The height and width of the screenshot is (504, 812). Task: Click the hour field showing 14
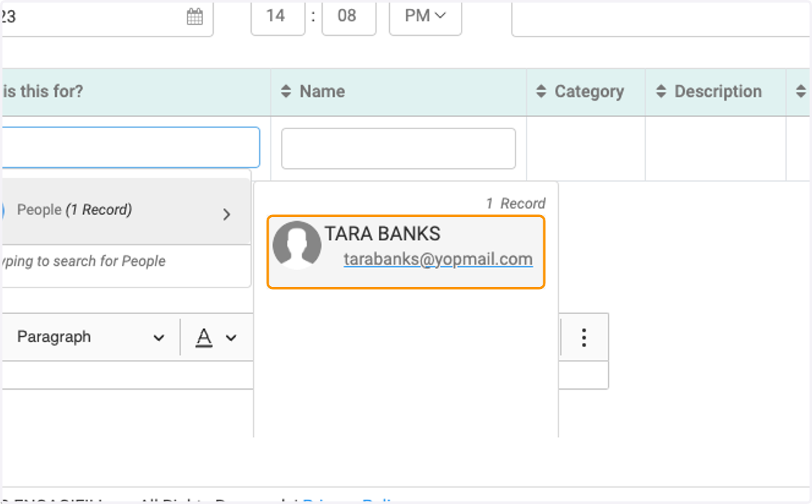pos(277,17)
